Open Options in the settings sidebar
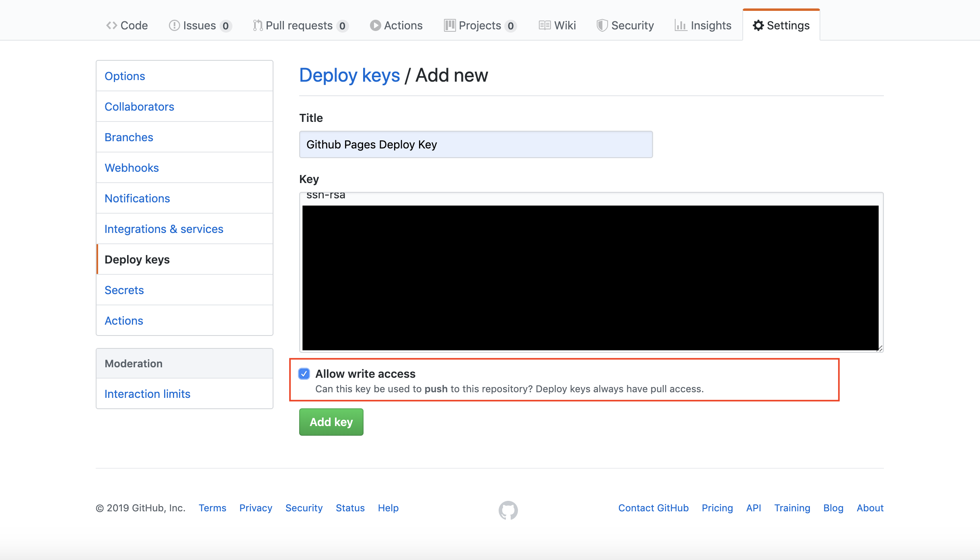980x560 pixels. 185,76
